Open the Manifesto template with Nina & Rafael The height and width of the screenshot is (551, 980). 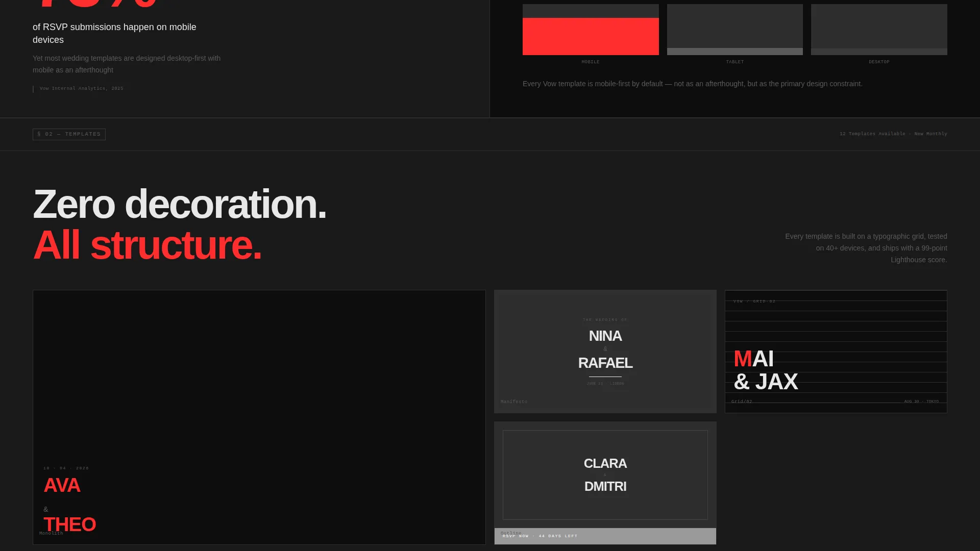click(605, 352)
